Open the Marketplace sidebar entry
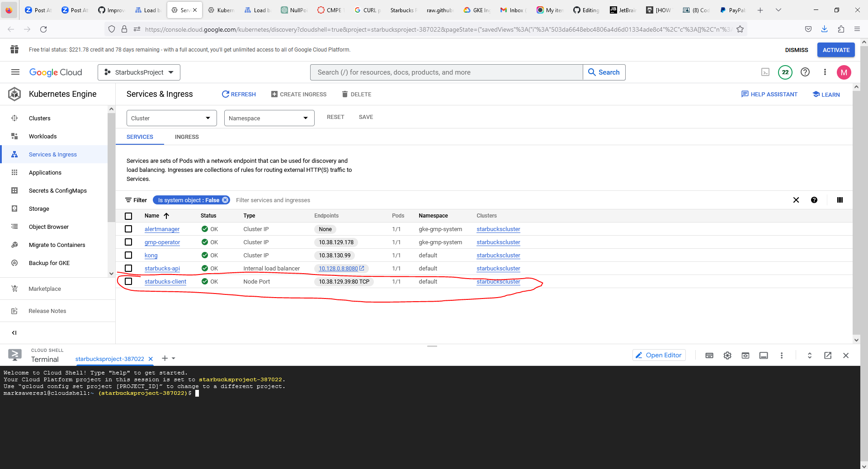This screenshot has height=469, width=868. point(45,289)
